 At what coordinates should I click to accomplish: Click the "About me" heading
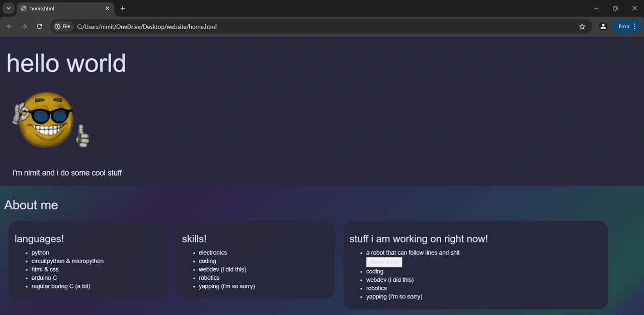(x=31, y=205)
